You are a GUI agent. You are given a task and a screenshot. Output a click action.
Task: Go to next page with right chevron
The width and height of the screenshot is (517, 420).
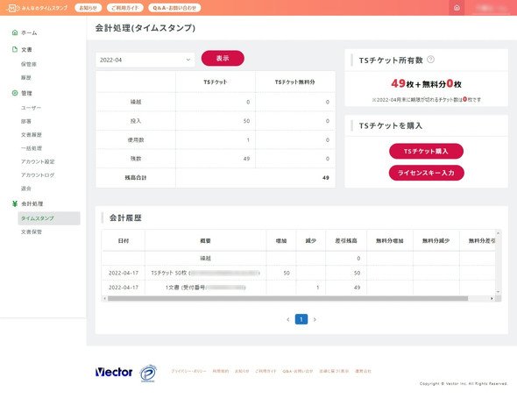pyautogui.click(x=315, y=319)
